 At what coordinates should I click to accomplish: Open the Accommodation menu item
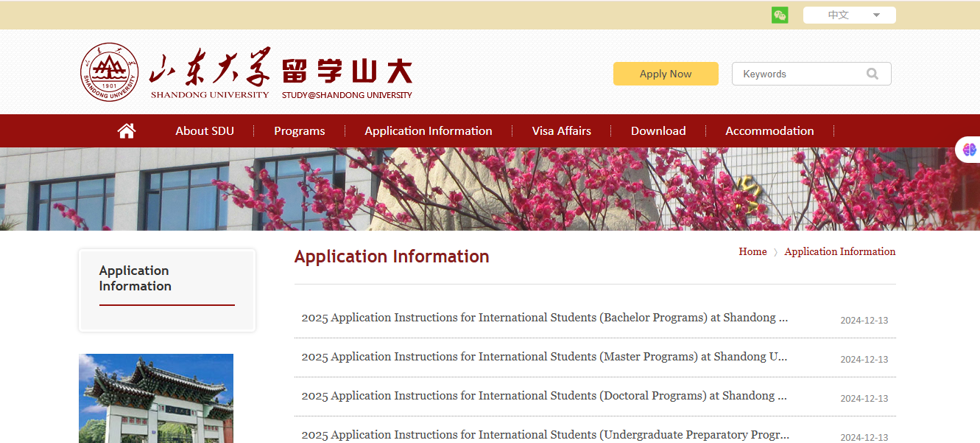[769, 131]
